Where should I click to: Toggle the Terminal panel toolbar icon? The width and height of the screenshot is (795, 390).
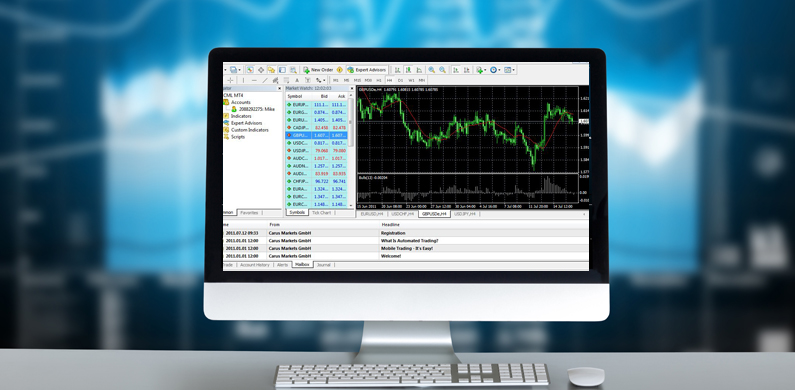(x=282, y=70)
